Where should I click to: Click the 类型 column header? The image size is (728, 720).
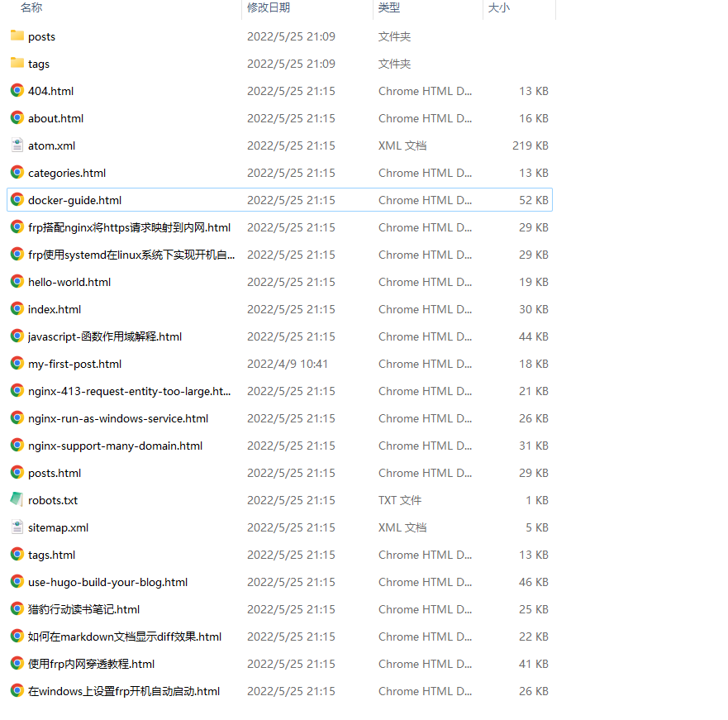(x=389, y=7)
